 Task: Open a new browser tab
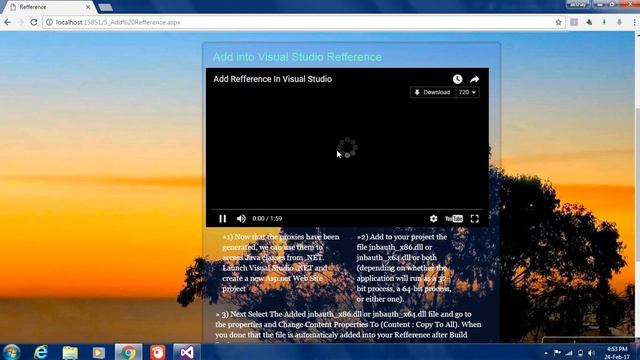106,7
